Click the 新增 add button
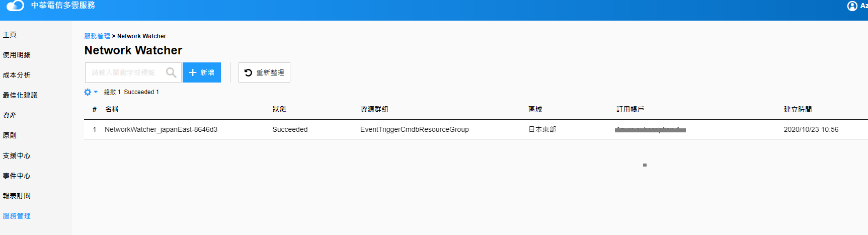868x235 pixels. tap(202, 72)
